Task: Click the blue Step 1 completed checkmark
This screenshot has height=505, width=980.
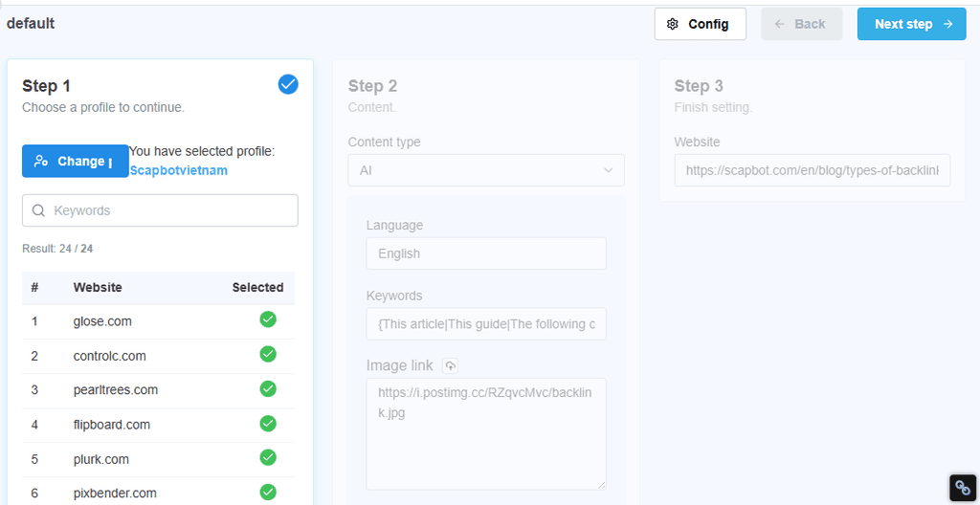Action: point(288,85)
